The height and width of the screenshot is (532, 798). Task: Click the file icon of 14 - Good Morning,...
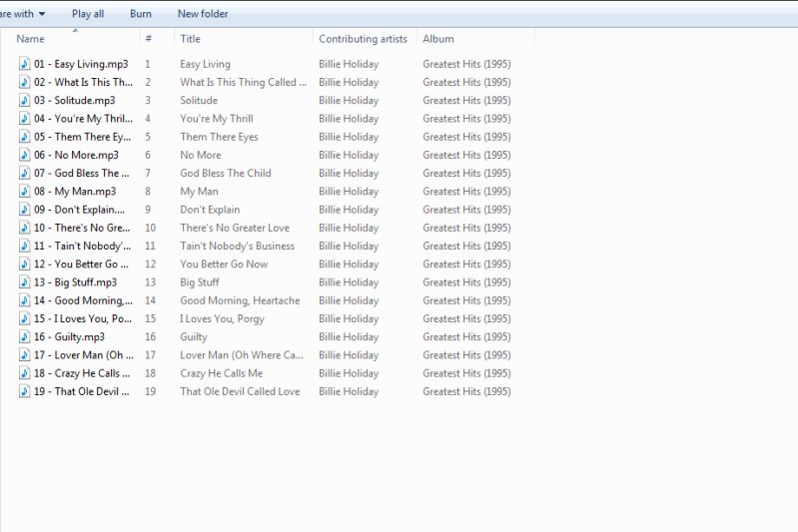(x=24, y=300)
